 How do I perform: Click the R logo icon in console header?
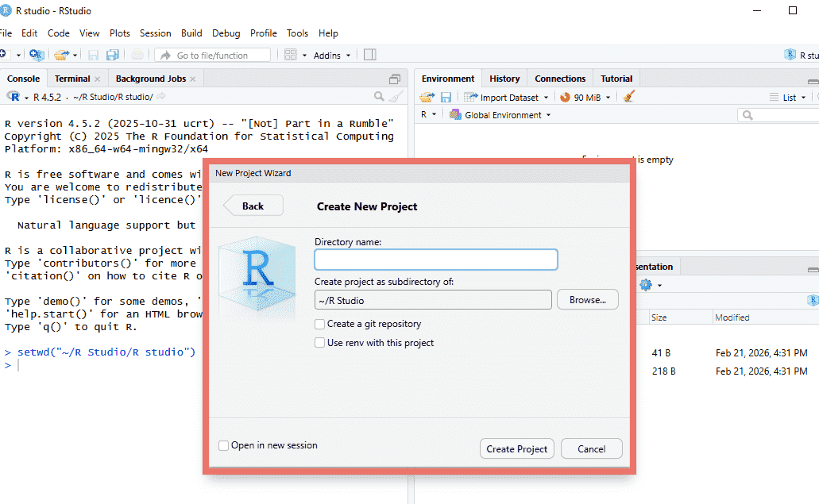coord(13,97)
